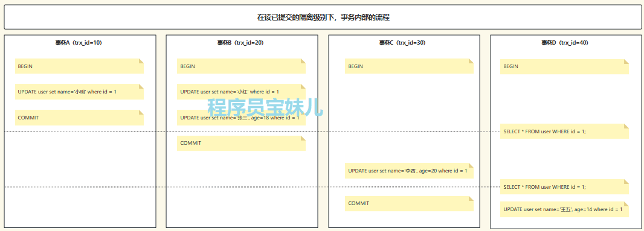Click the BEGIN note in 事务C
Image resolution: width=644 pixels, height=231 pixels.
coord(409,66)
